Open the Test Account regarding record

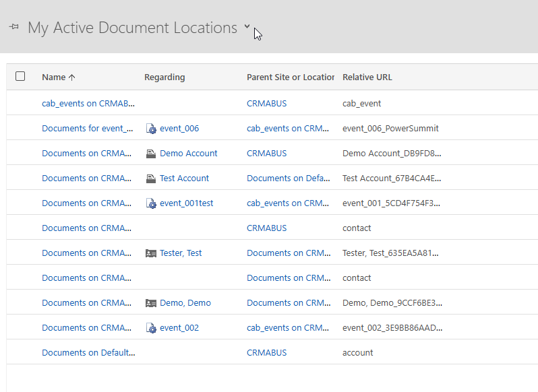click(184, 178)
